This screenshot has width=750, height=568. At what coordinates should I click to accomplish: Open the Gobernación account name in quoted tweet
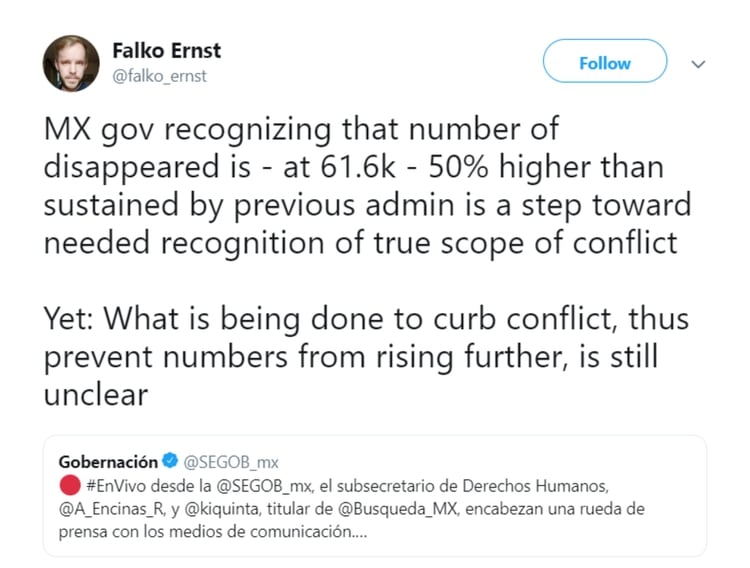[108, 462]
